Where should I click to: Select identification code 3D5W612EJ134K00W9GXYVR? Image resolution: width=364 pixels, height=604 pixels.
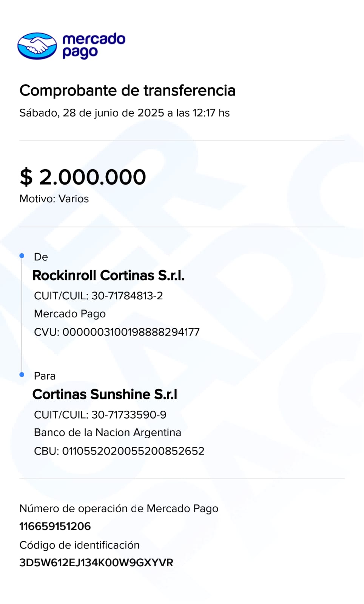(x=96, y=563)
